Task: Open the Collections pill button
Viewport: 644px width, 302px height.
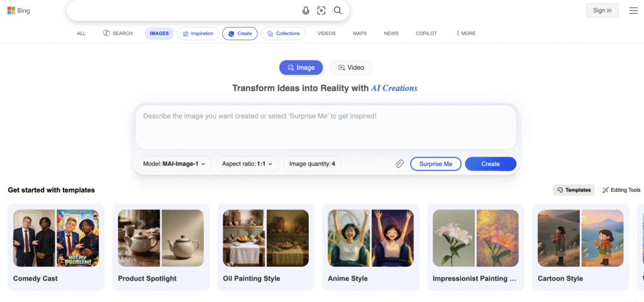Action: (x=284, y=33)
